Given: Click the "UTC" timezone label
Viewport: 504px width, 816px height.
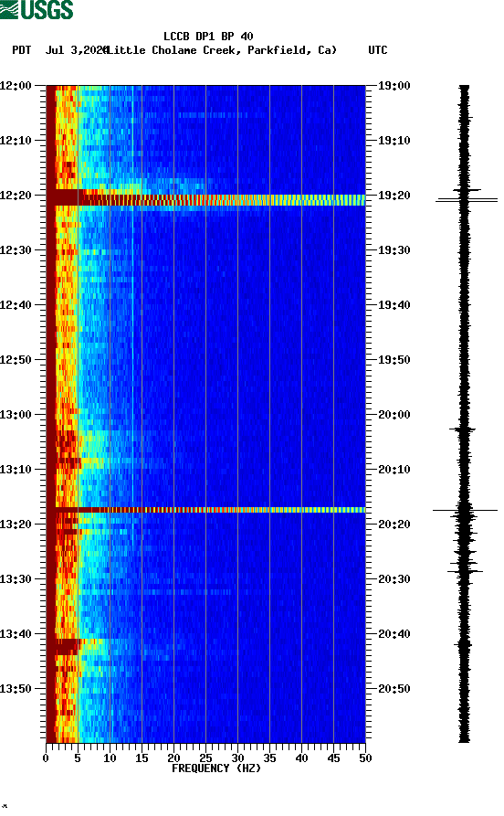Looking at the screenshot, I should 378,50.
